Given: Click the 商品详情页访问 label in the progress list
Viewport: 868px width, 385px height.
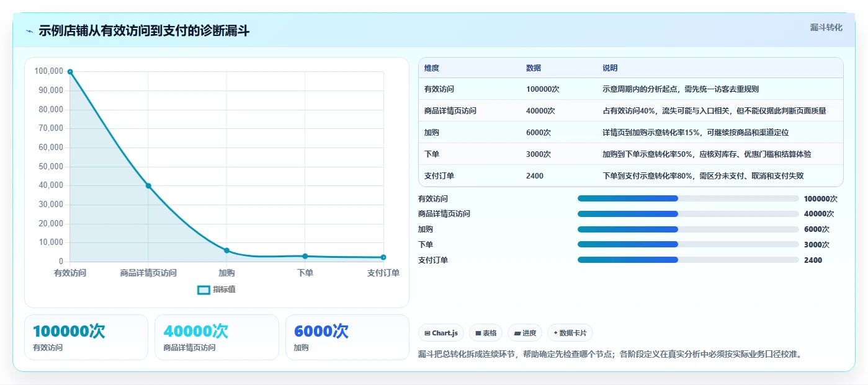Looking at the screenshot, I should click(x=444, y=214).
